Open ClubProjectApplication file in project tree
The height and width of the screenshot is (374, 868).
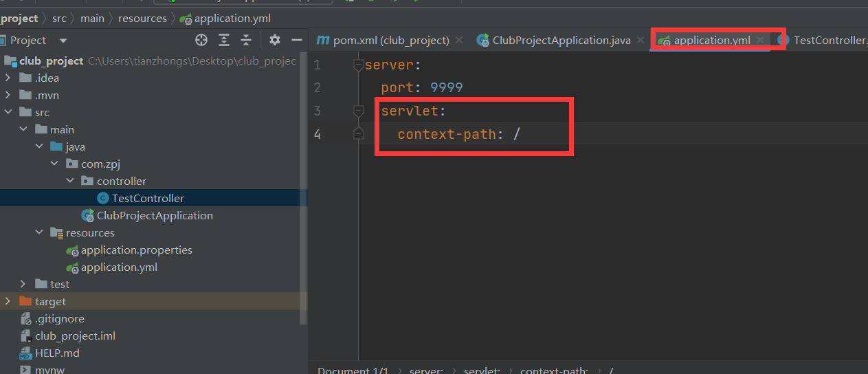point(155,215)
